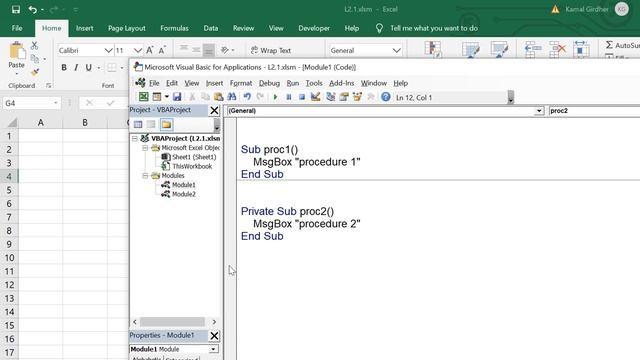Open the Run menu in VBA editor
Screen dimensions: 640x360
293,83
